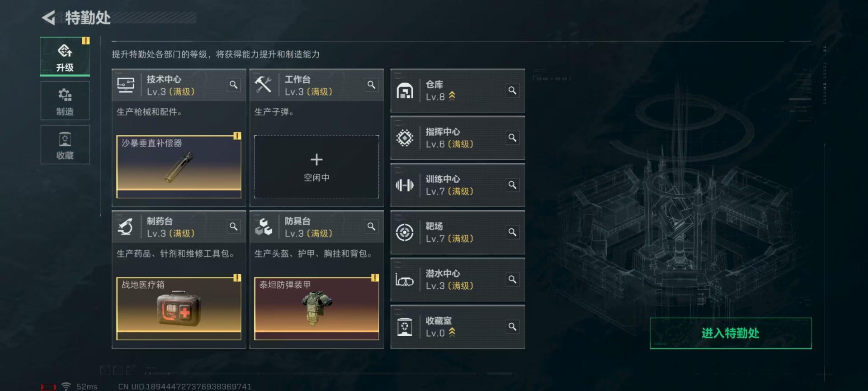This screenshot has height=391, width=868.
Task: Open magnifier details for 工作台
Action: [x=371, y=85]
